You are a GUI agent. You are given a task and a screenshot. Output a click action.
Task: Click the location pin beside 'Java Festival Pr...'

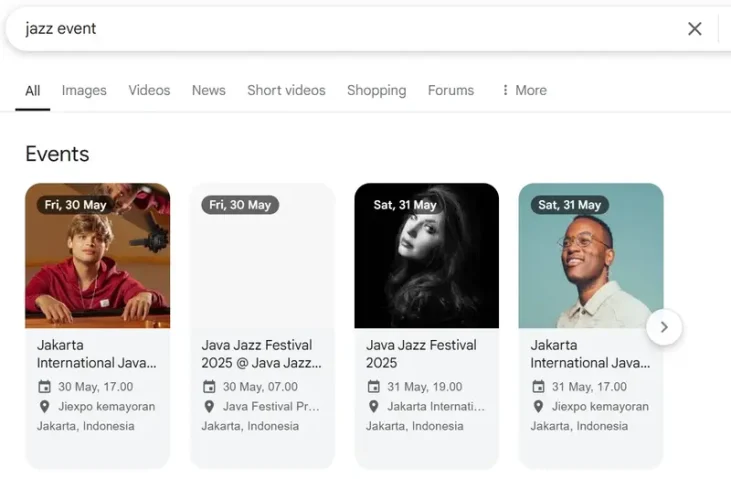click(209, 407)
